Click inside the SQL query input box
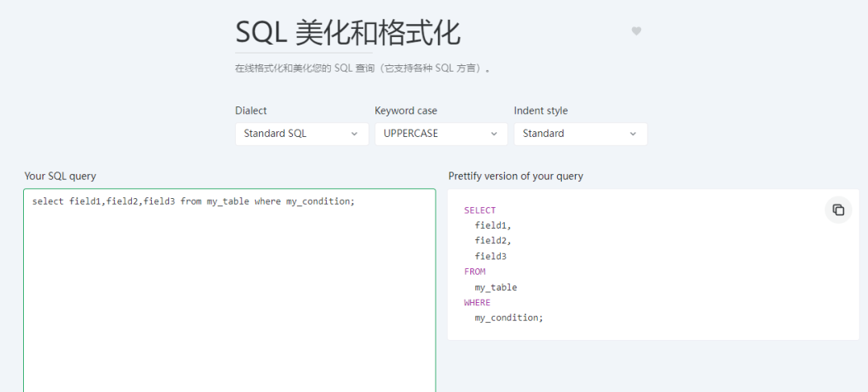868x392 pixels. (x=229, y=297)
